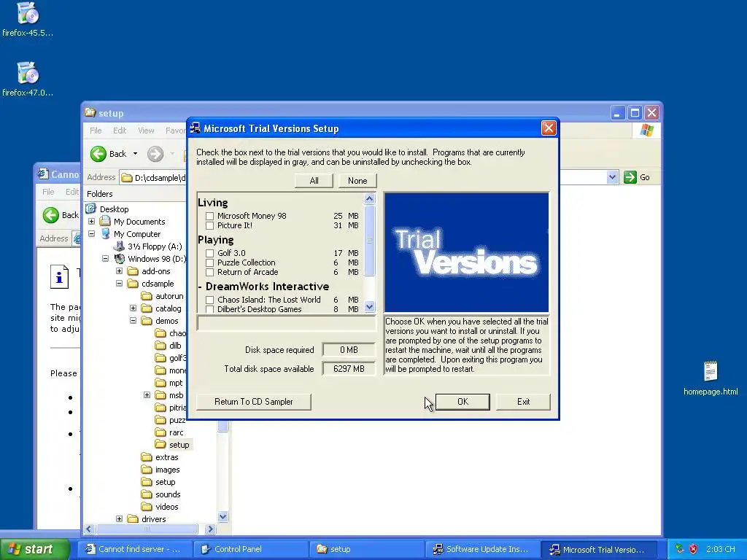747x560 pixels.
Task: Select the dilb folder icon
Action: click(x=161, y=345)
